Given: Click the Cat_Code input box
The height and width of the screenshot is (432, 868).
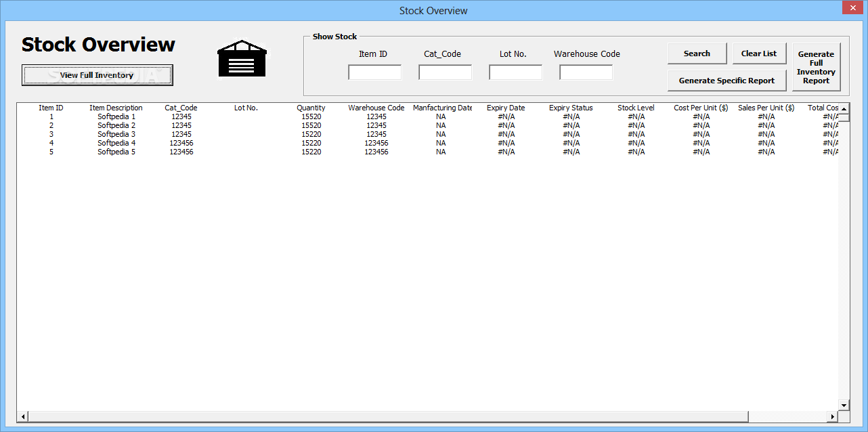Looking at the screenshot, I should 445,71.
